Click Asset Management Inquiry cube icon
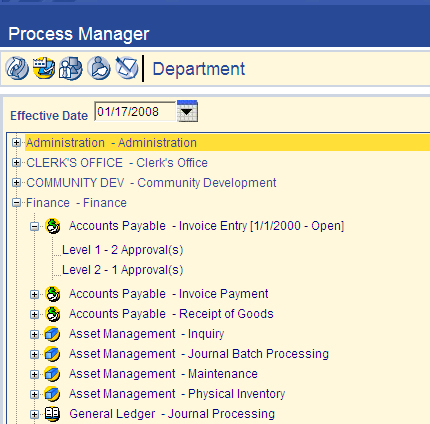The height and width of the screenshot is (424, 430). tap(53, 334)
